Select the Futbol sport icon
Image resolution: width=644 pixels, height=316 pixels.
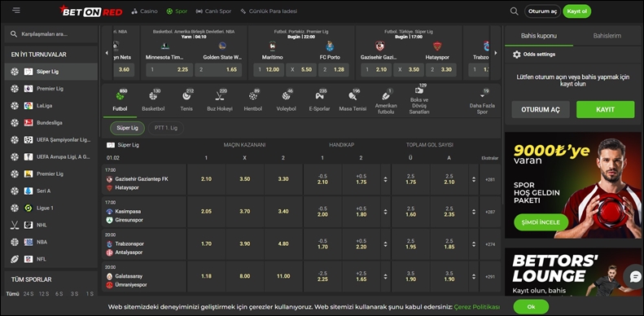coord(120,96)
